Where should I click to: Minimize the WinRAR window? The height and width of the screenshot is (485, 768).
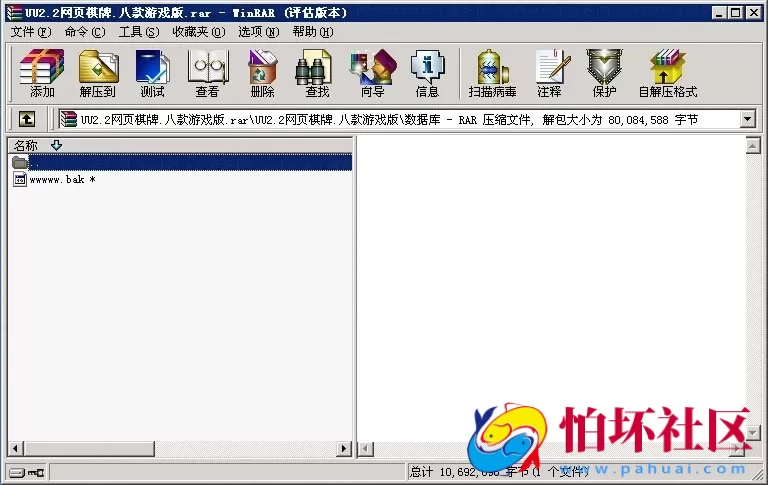719,13
